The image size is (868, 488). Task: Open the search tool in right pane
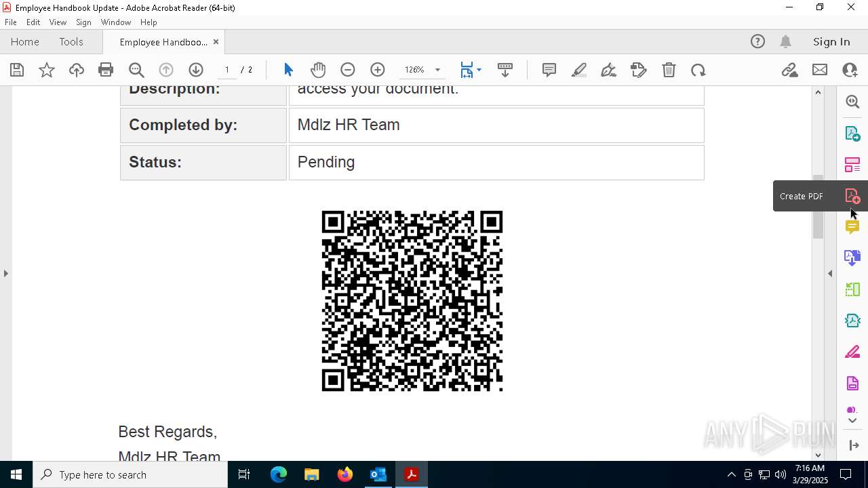click(852, 102)
